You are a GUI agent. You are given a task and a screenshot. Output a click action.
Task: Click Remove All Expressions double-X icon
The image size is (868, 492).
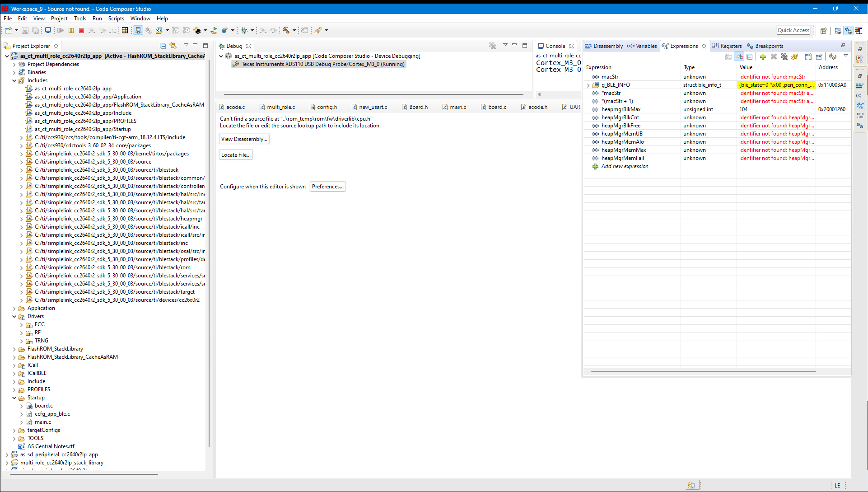point(784,56)
